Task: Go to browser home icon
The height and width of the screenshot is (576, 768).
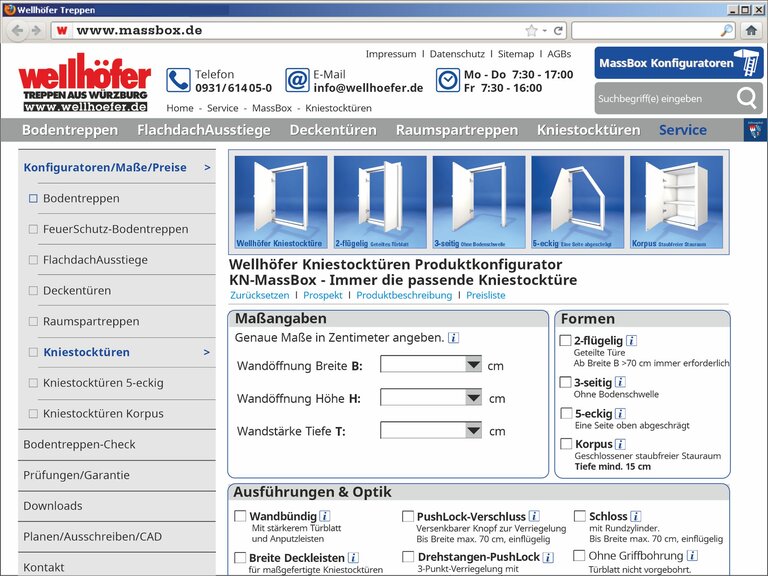Action: pos(751,30)
